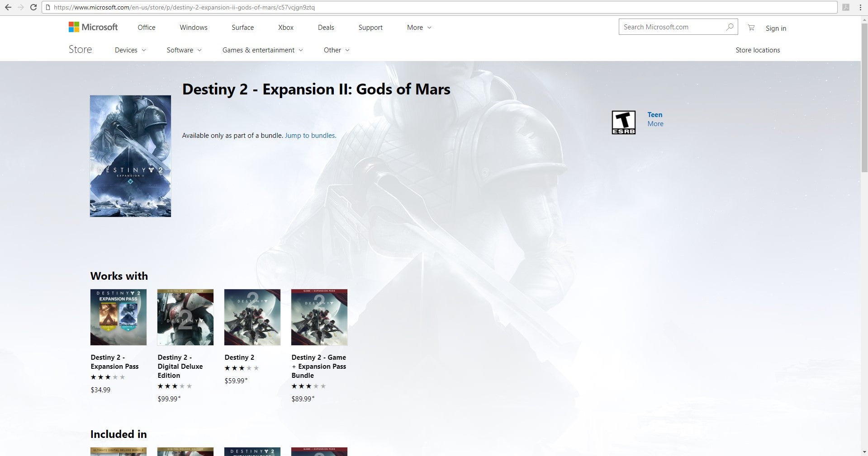868x456 pixels.
Task: Reload the page with refresh button
Action: tap(33, 7)
